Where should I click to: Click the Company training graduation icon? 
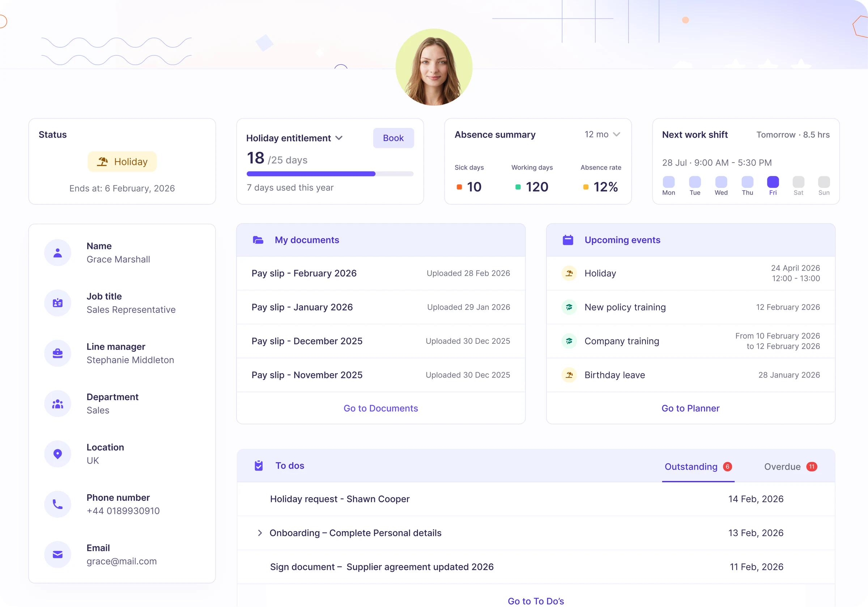(569, 341)
